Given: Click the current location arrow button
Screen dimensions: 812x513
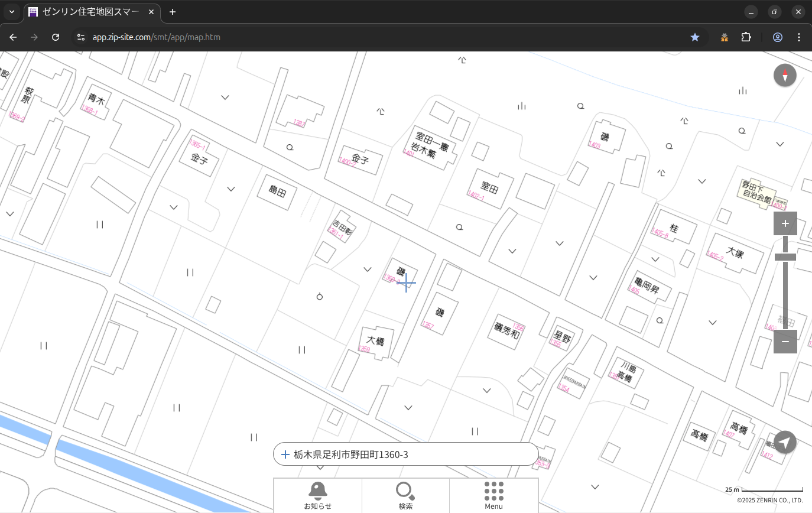Looking at the screenshot, I should [x=785, y=442].
